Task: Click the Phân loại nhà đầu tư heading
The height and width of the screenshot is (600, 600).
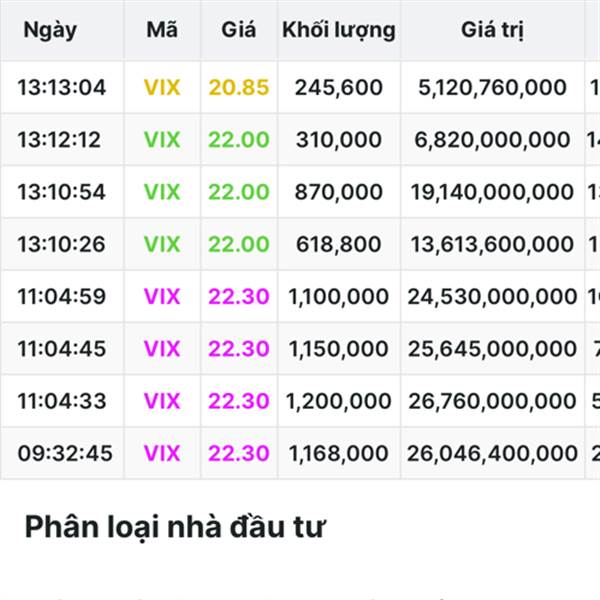Action: tap(175, 527)
